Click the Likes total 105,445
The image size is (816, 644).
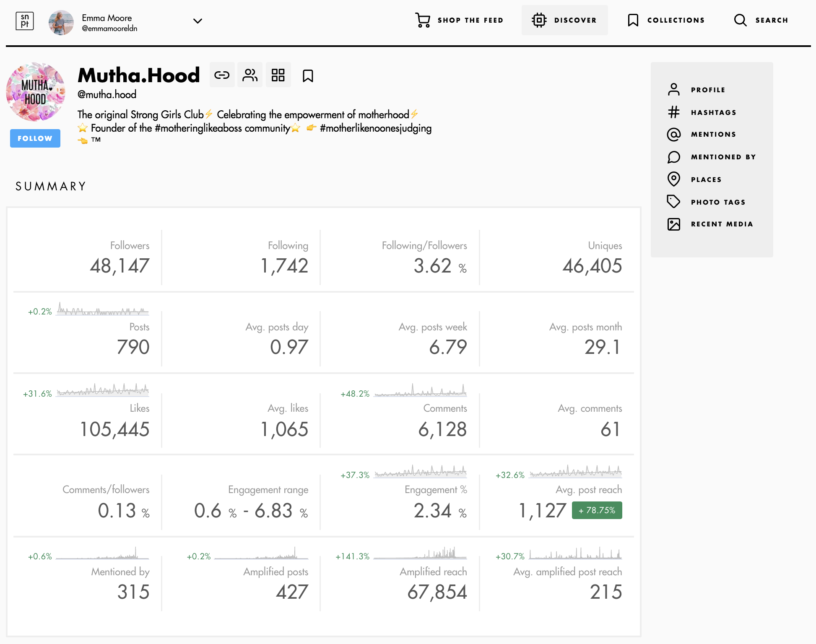(114, 429)
